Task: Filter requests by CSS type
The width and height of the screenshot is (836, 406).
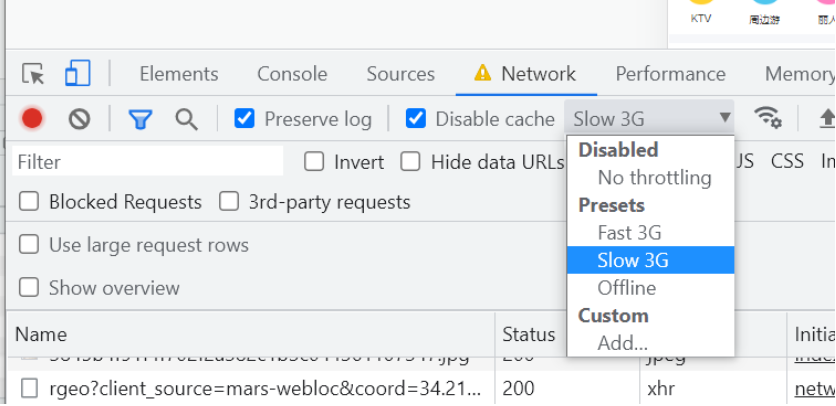Action: coord(787,162)
